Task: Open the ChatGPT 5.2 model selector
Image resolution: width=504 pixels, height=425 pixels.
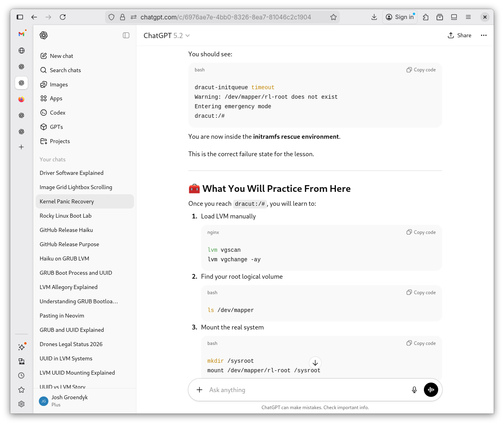Action: point(167,35)
